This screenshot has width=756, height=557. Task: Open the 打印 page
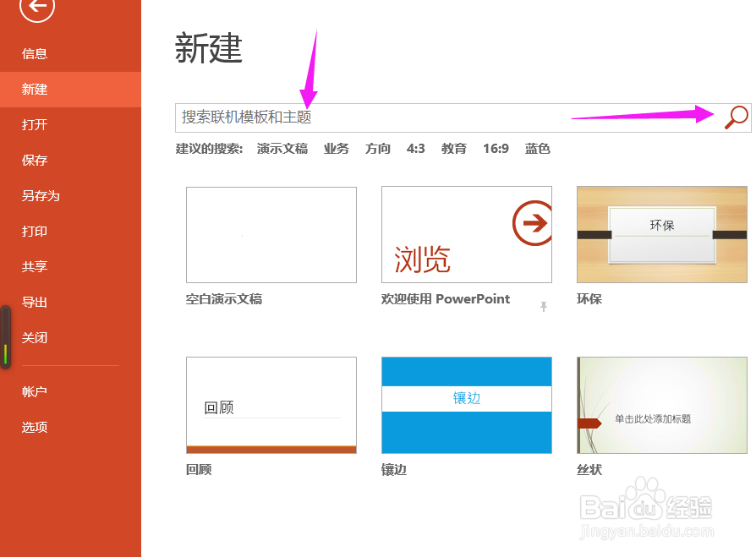[x=34, y=232]
